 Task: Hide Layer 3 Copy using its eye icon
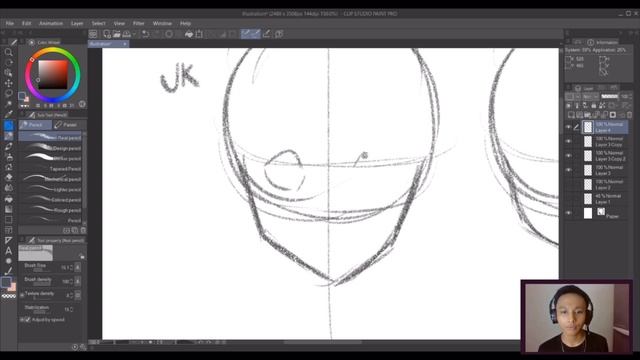(x=568, y=141)
